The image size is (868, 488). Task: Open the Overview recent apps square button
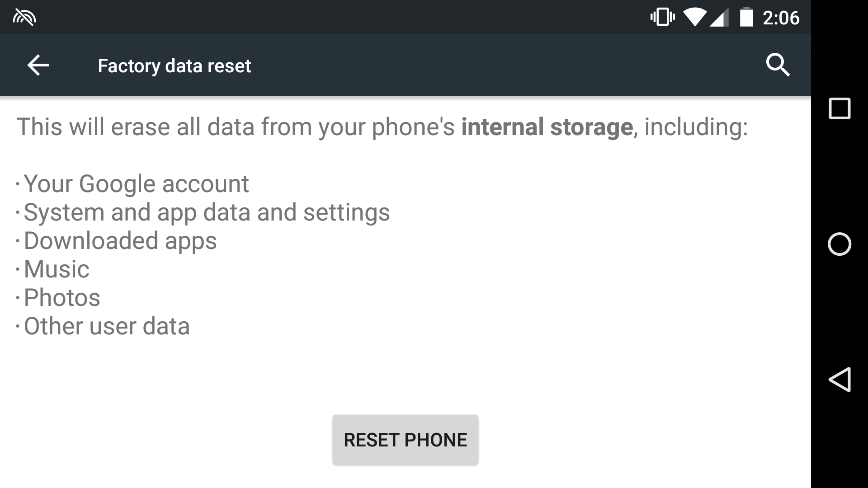pyautogui.click(x=839, y=108)
